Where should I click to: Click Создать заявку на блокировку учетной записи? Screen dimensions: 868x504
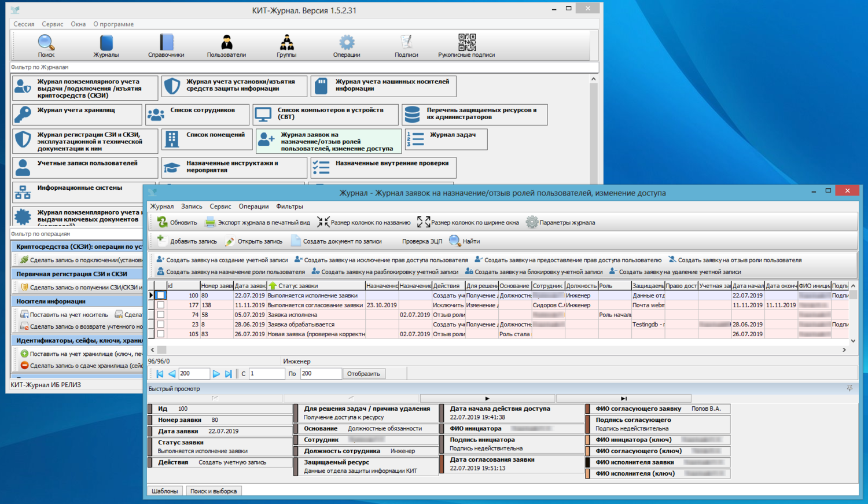click(x=534, y=272)
